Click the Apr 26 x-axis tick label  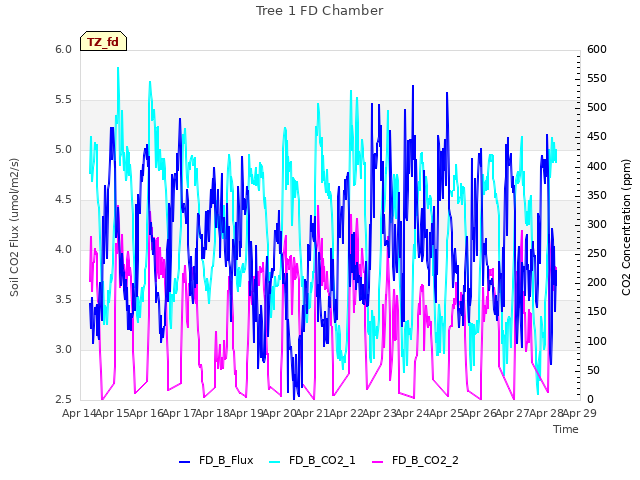pos(479,413)
